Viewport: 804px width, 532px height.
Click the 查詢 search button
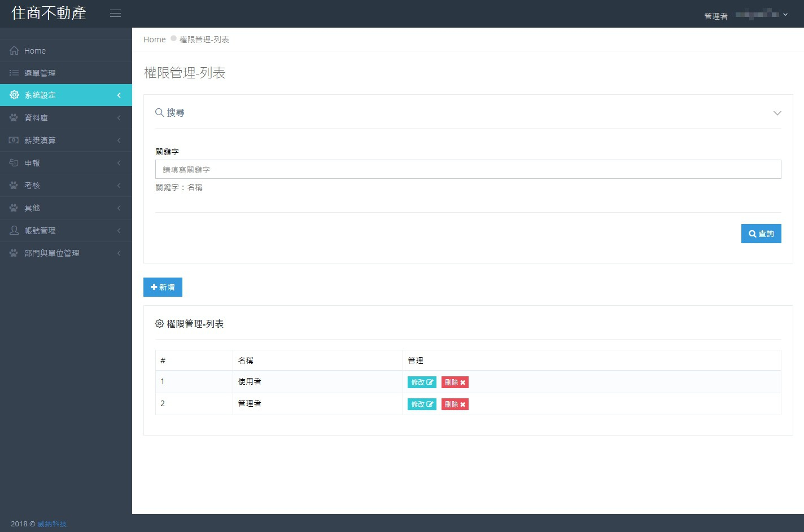[x=761, y=233]
